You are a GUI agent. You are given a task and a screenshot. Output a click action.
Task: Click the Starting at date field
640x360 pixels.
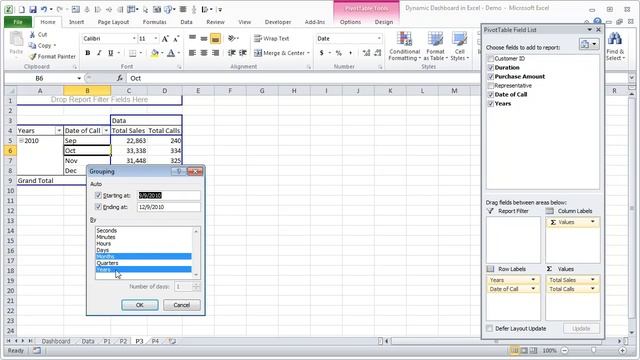click(169, 196)
